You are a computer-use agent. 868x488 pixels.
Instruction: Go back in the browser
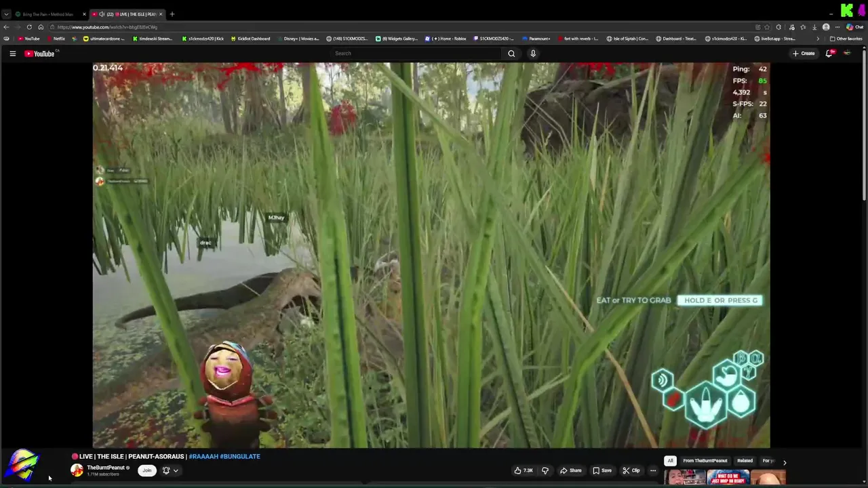pyautogui.click(x=6, y=27)
